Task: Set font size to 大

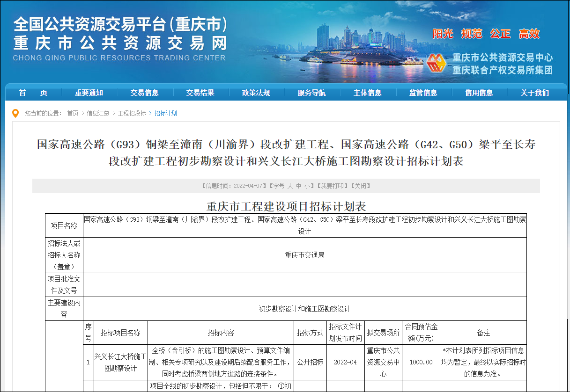Action: pos(290,186)
